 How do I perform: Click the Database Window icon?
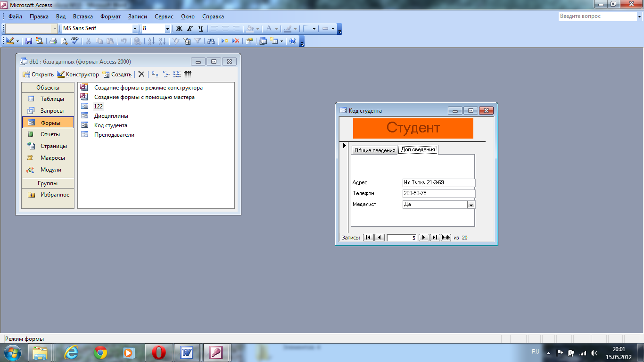[x=263, y=41]
